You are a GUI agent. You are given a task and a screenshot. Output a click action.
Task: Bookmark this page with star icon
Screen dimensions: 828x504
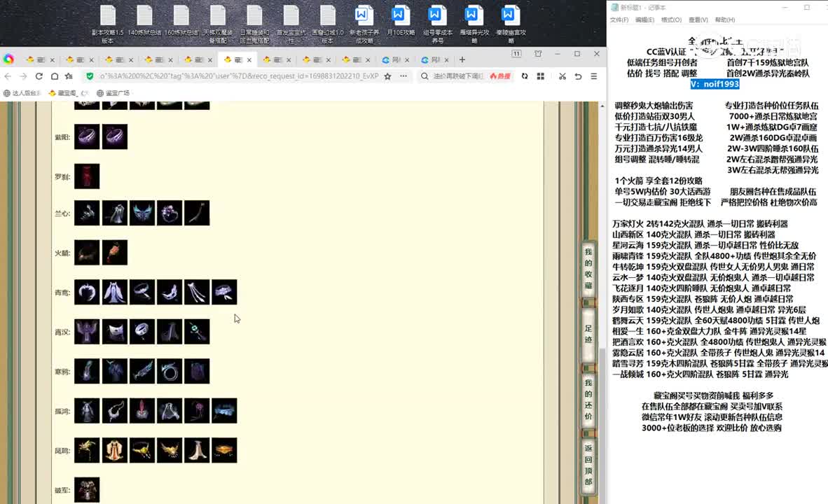click(x=387, y=76)
